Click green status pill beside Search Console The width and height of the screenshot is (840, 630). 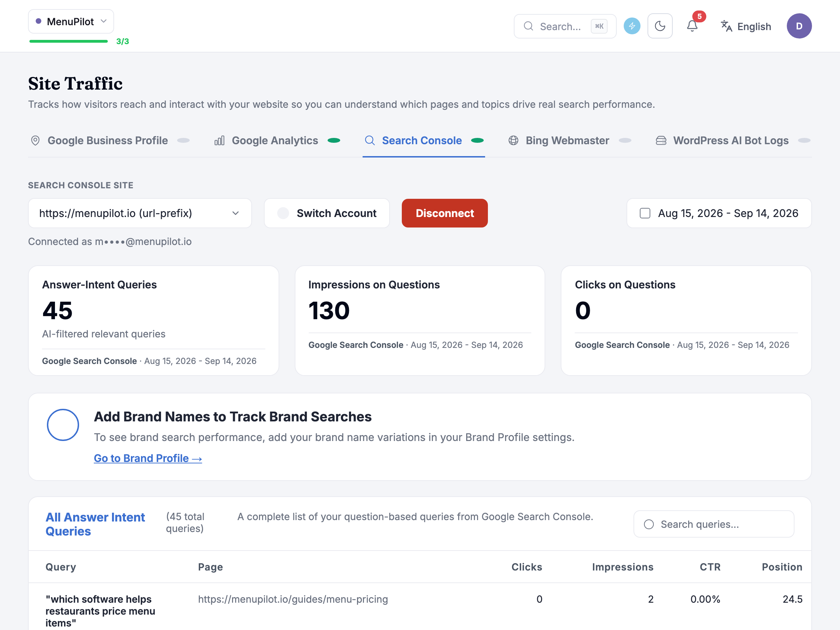[477, 140]
